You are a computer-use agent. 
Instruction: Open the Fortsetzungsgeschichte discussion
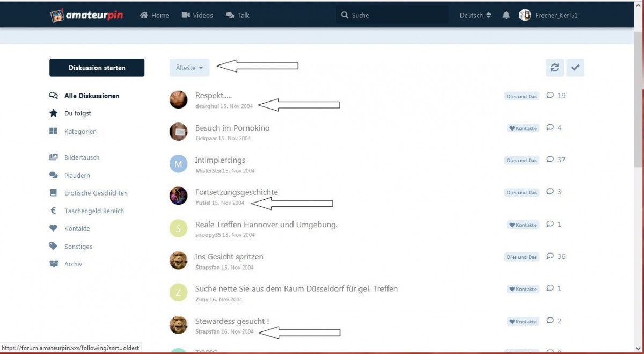[x=236, y=192]
